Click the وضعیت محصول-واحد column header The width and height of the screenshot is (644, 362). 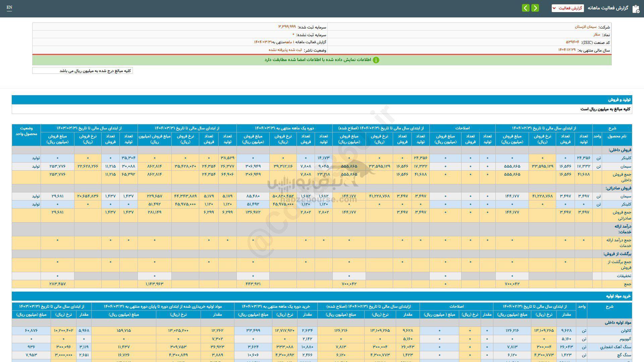26,131
